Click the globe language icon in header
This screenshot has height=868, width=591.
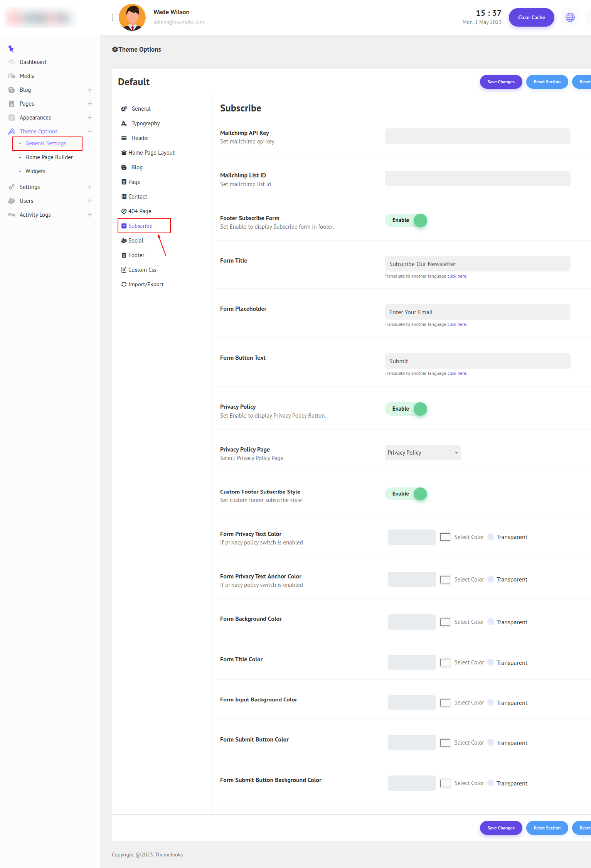[570, 17]
